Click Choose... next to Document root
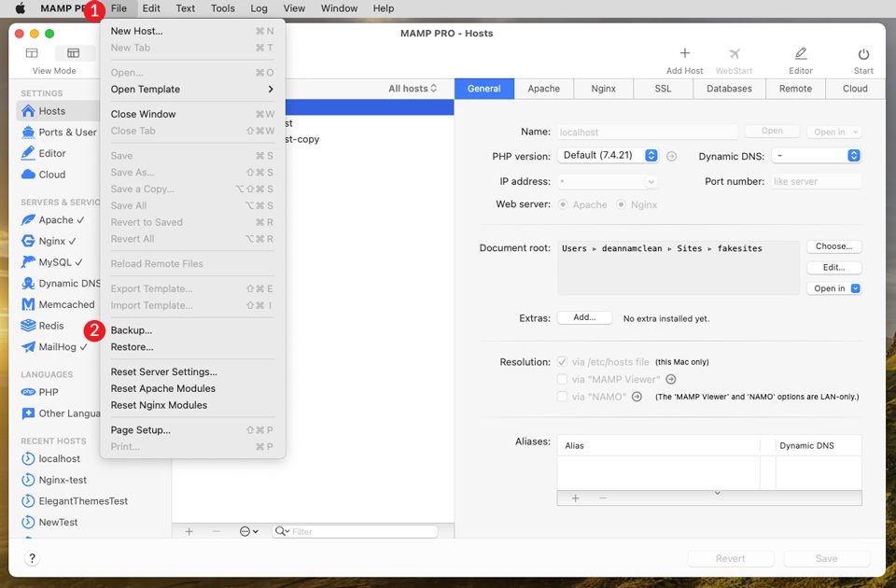The image size is (896, 588). point(833,246)
